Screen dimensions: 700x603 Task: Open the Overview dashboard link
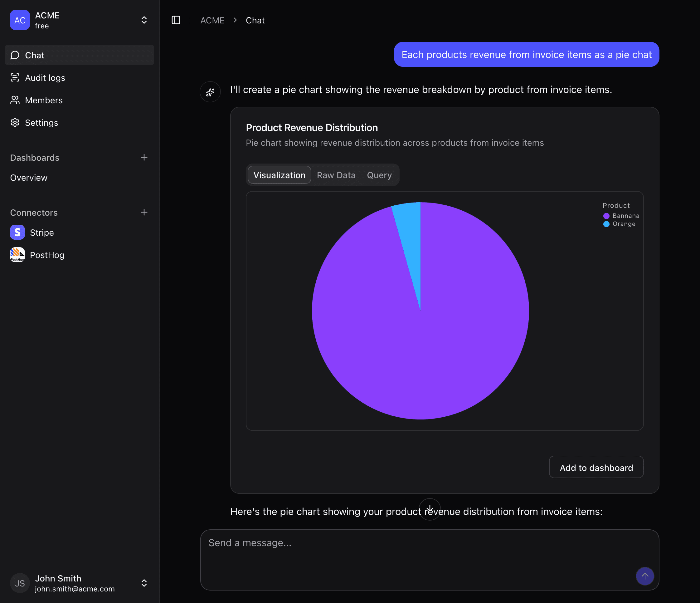[29, 178]
